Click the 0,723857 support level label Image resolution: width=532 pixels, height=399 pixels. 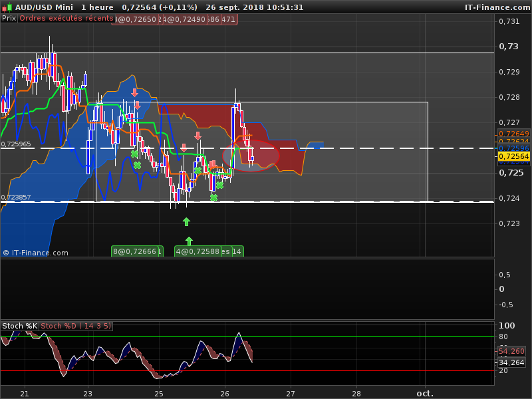click(15, 197)
